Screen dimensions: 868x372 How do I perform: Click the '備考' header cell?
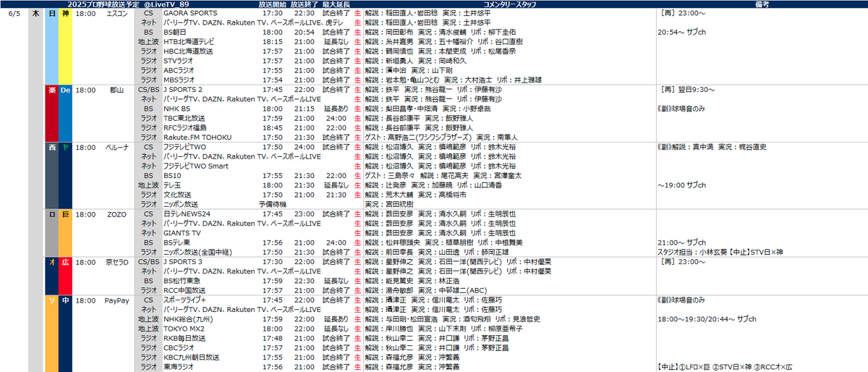coord(762,4)
